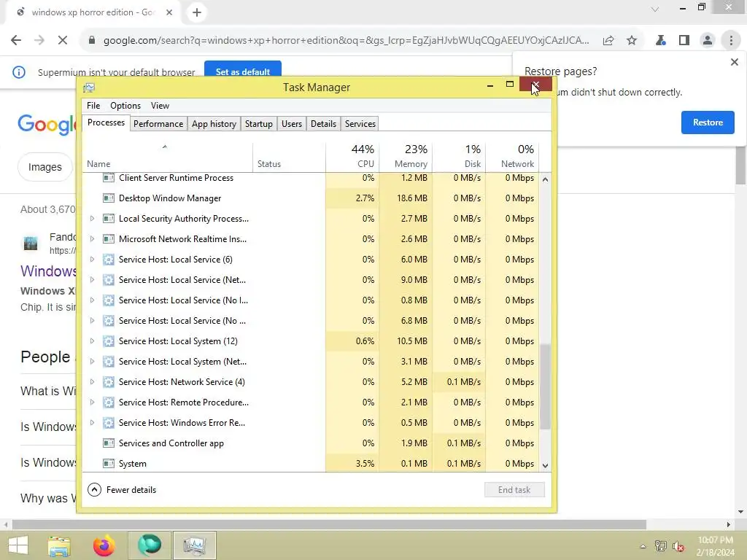Click the End task button

(x=514, y=490)
